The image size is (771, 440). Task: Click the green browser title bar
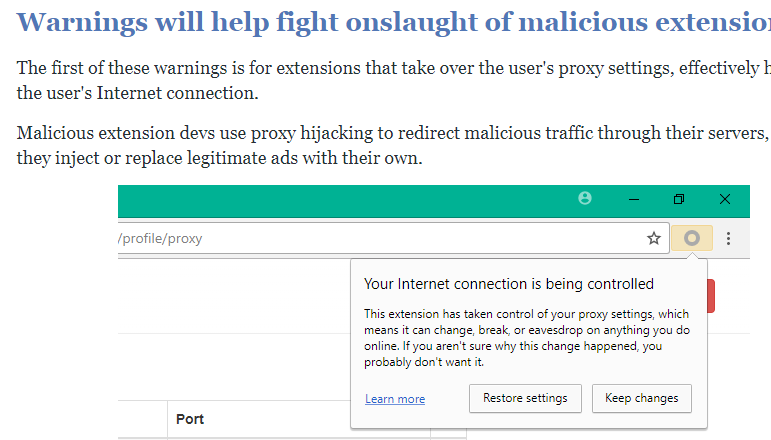click(344, 201)
